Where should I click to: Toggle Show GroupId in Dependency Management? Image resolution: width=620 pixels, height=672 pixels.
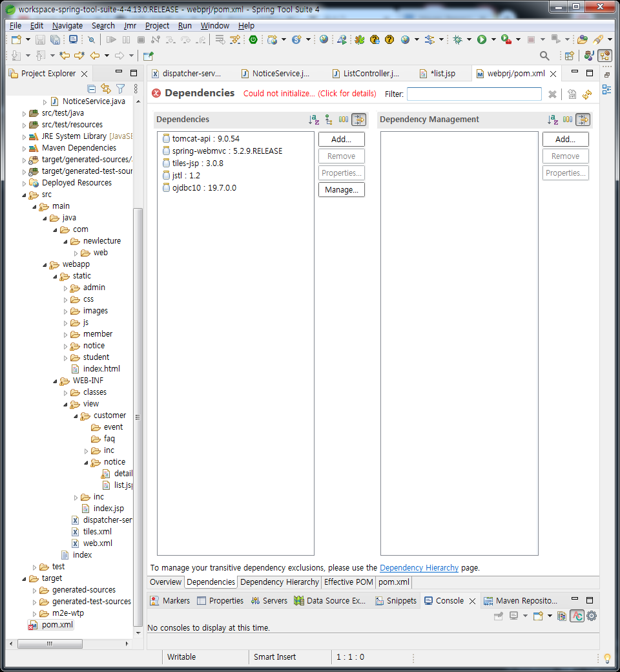pos(568,120)
